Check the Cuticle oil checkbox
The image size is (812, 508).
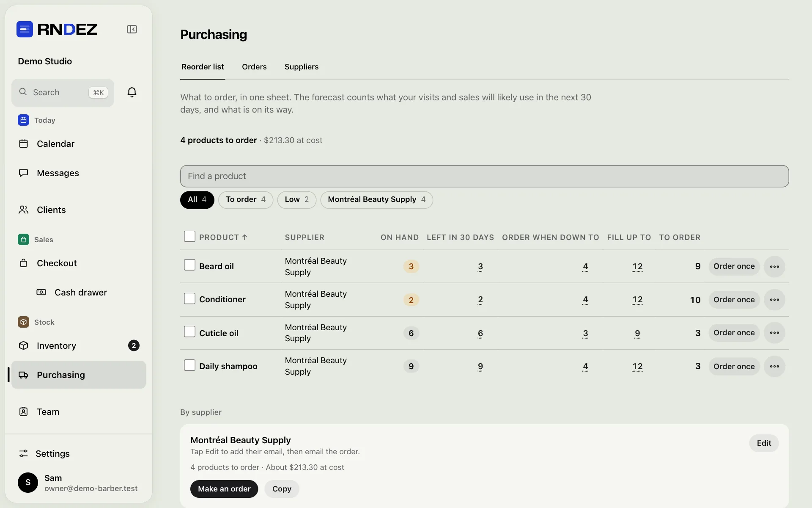(189, 331)
